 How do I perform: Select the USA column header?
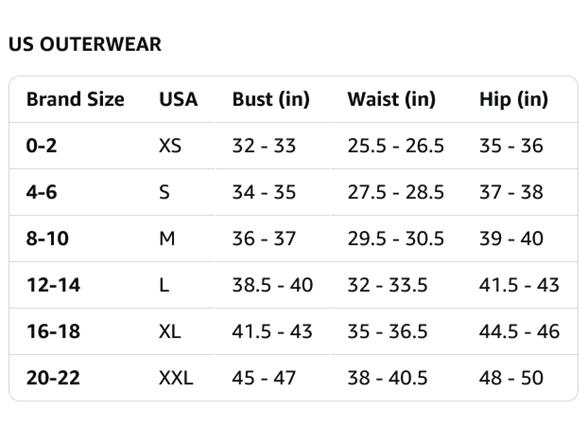point(178,99)
